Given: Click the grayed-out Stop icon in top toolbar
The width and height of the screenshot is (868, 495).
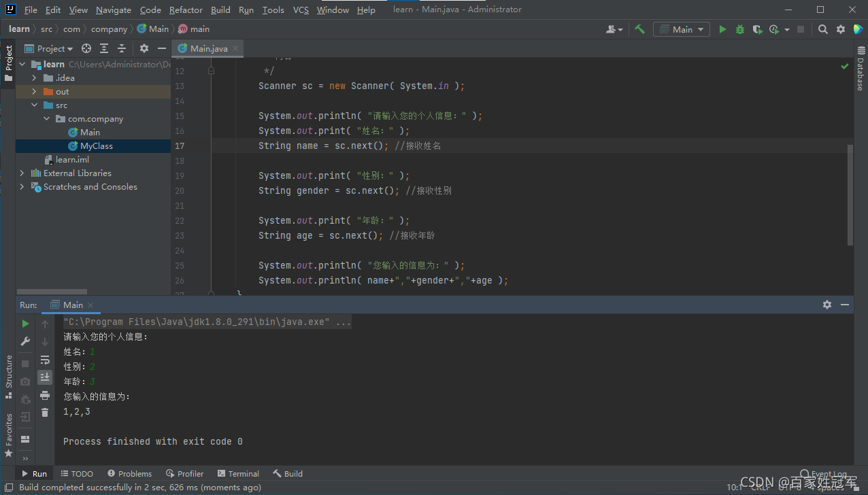Looking at the screenshot, I should [x=801, y=29].
